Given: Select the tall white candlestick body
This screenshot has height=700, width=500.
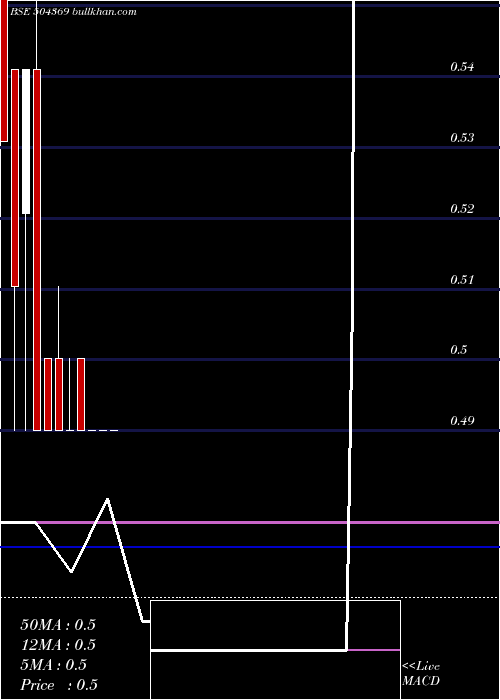Looking at the screenshot, I should [x=26, y=142].
